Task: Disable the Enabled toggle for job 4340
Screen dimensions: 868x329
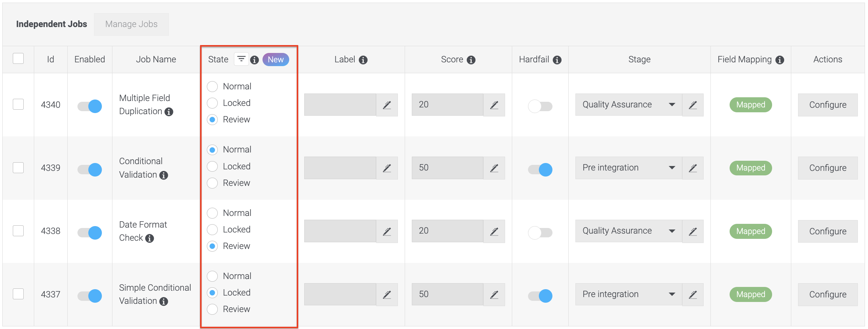Action: tap(90, 106)
